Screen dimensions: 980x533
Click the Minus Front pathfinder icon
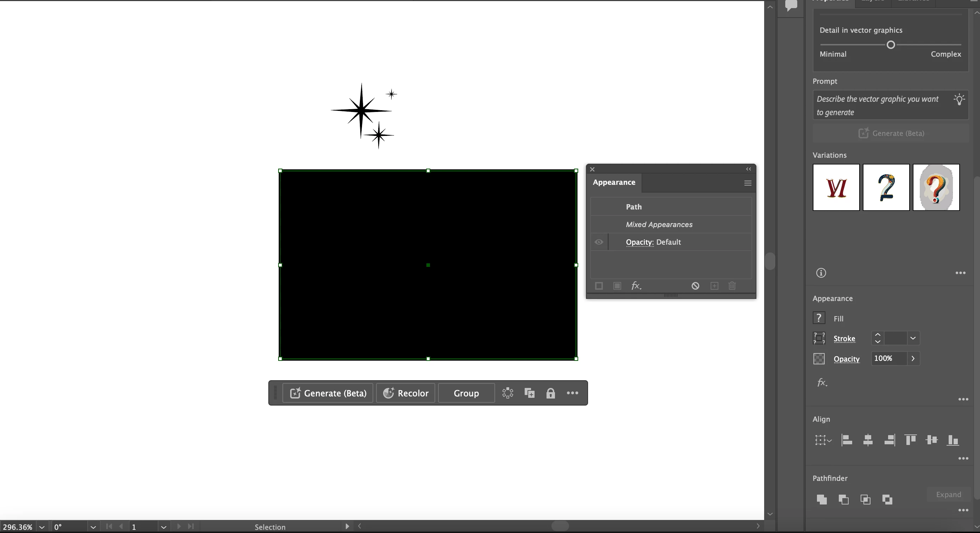pyautogui.click(x=843, y=500)
